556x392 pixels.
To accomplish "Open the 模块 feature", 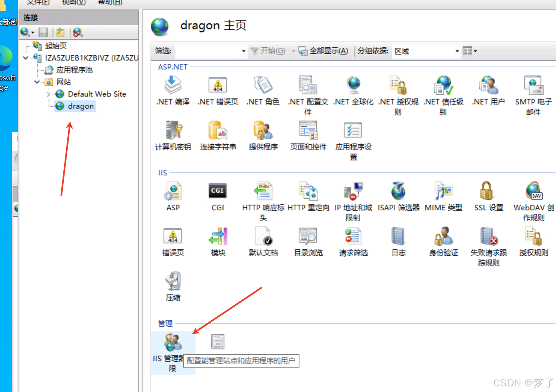I will pyautogui.click(x=218, y=242).
